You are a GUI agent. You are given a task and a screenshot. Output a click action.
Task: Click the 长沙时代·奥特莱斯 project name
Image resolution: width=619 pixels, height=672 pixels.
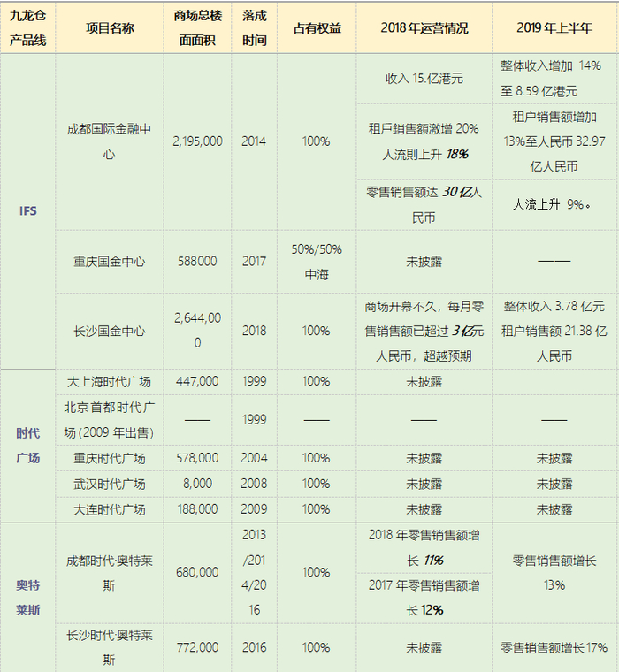tap(110, 647)
